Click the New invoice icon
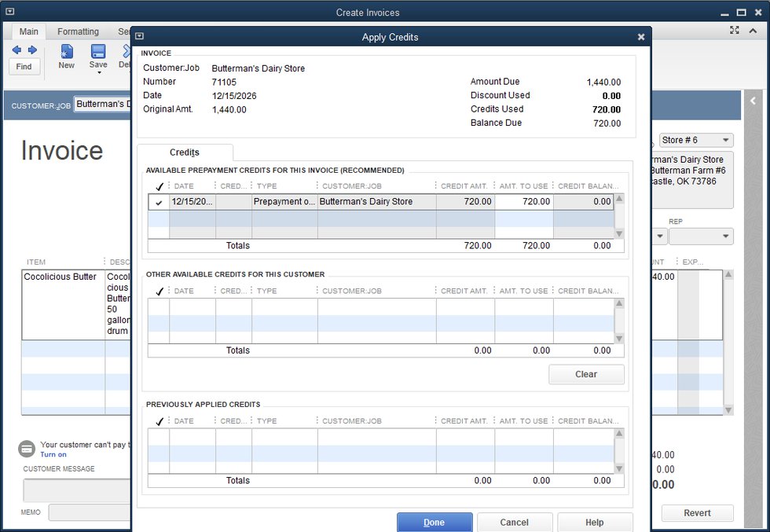This screenshot has width=770, height=532. pyautogui.click(x=67, y=52)
